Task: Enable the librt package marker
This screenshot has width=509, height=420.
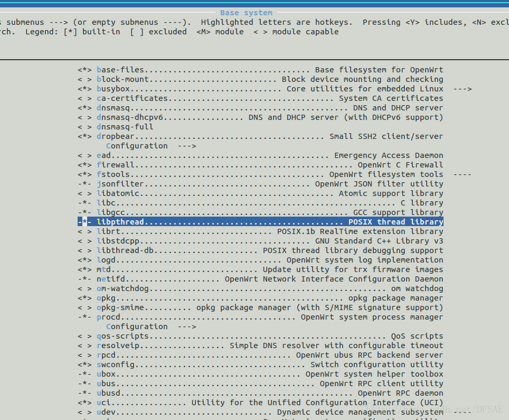Action: (84, 231)
